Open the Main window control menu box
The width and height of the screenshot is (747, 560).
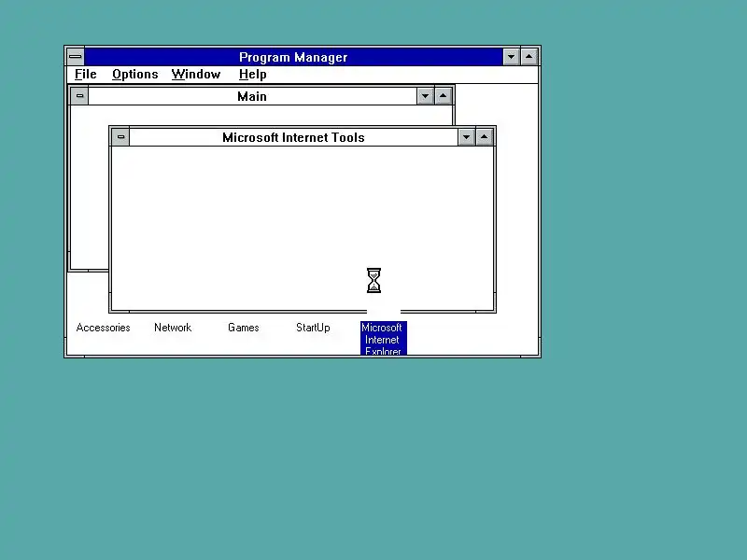tap(79, 96)
